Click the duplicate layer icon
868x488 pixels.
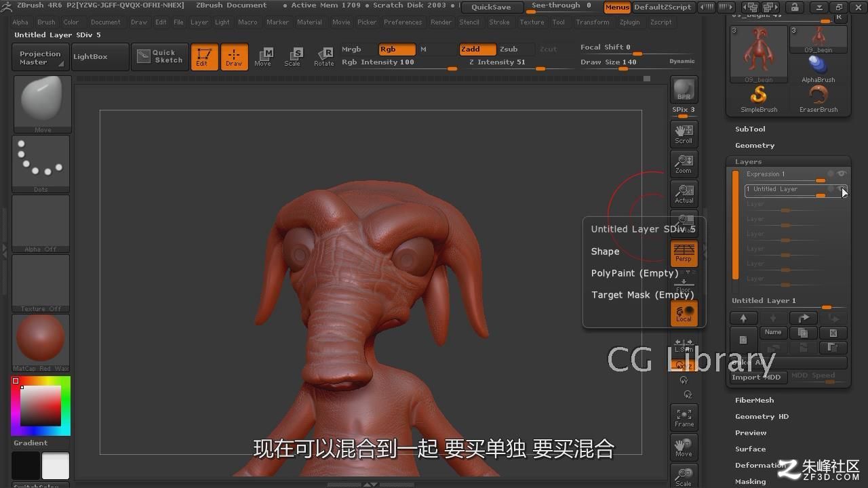pos(803,333)
